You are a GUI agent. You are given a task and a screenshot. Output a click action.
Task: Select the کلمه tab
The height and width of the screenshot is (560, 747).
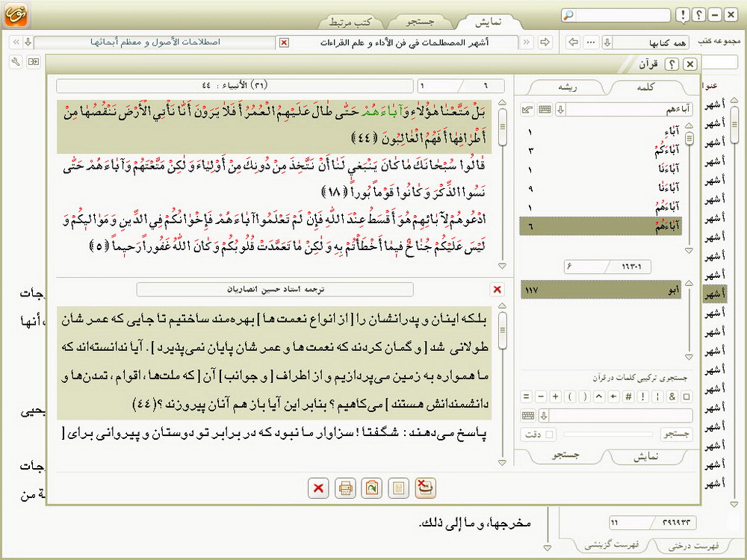(x=645, y=87)
